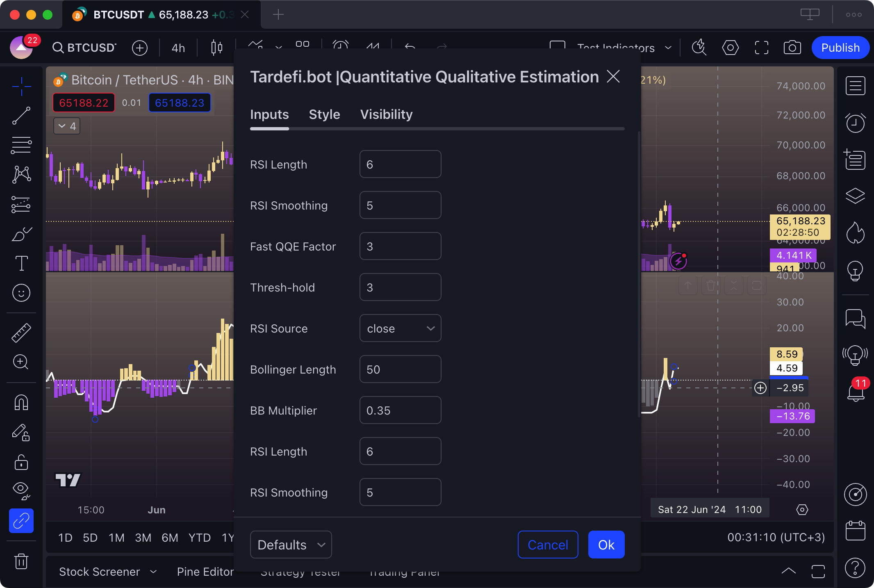
Task: Toggle lock all drawing tools
Action: click(21, 462)
